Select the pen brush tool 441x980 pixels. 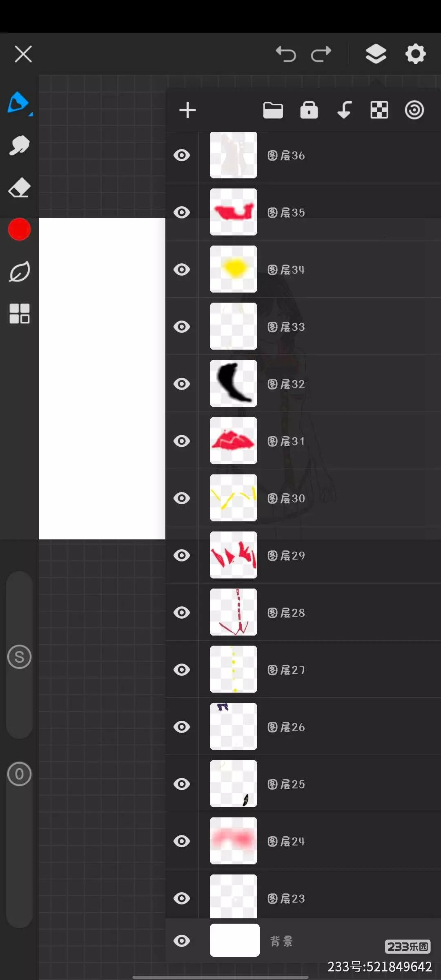pyautogui.click(x=18, y=102)
